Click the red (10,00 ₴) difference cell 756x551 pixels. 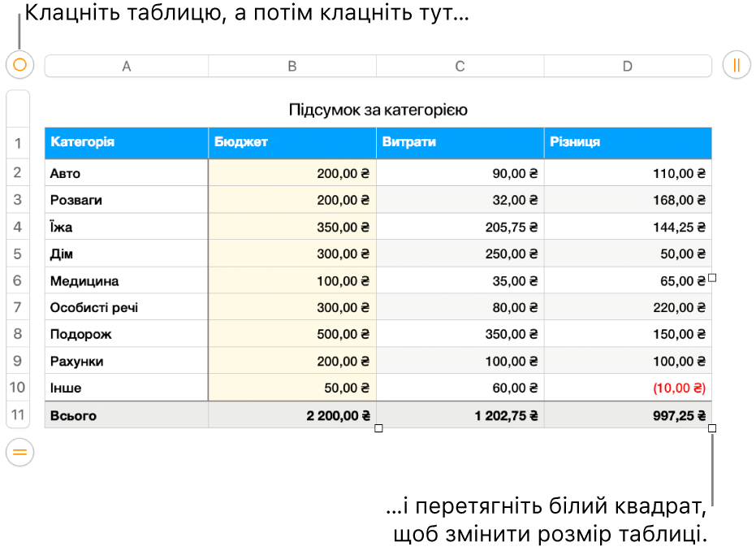tap(628, 388)
